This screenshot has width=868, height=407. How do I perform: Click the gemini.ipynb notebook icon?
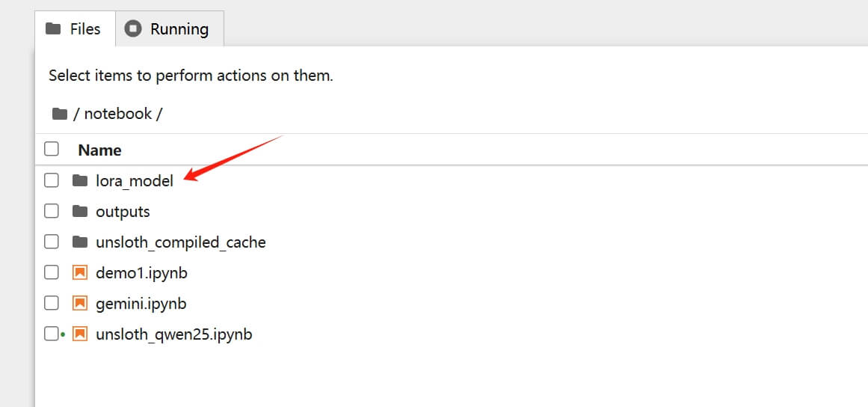pos(80,303)
